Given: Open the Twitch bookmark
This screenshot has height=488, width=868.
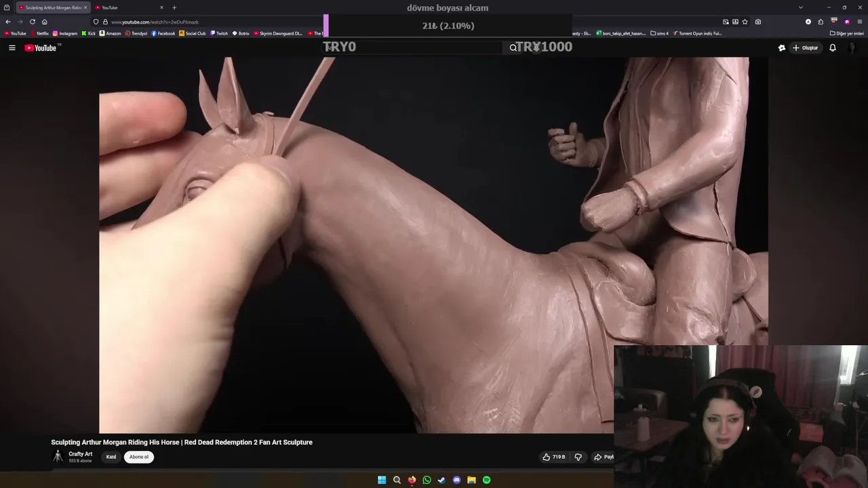Looking at the screenshot, I should click(x=219, y=33).
